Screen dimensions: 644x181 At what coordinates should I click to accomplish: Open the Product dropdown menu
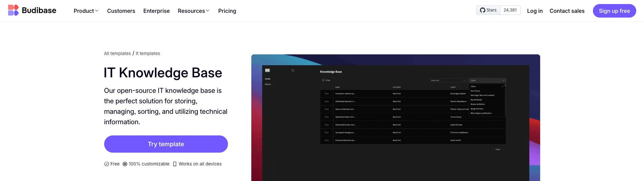(86, 11)
